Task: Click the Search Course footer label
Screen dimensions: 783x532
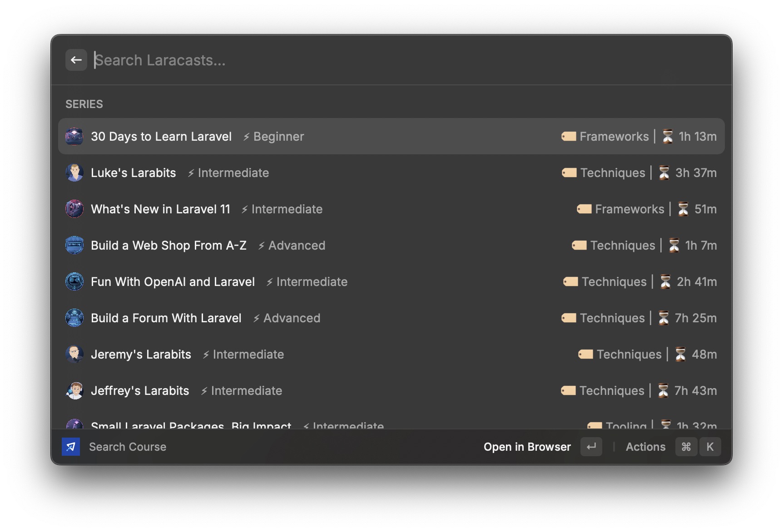Action: (128, 447)
